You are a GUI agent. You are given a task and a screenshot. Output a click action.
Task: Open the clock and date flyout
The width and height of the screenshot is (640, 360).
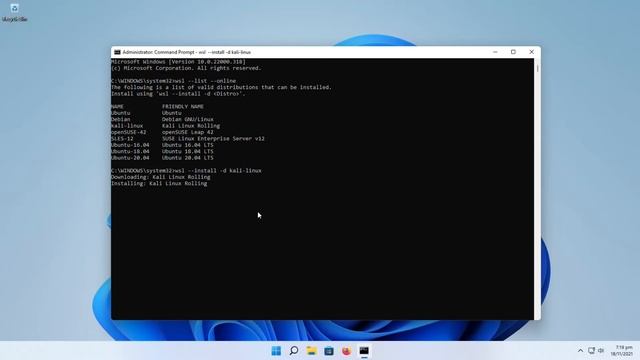click(622, 351)
